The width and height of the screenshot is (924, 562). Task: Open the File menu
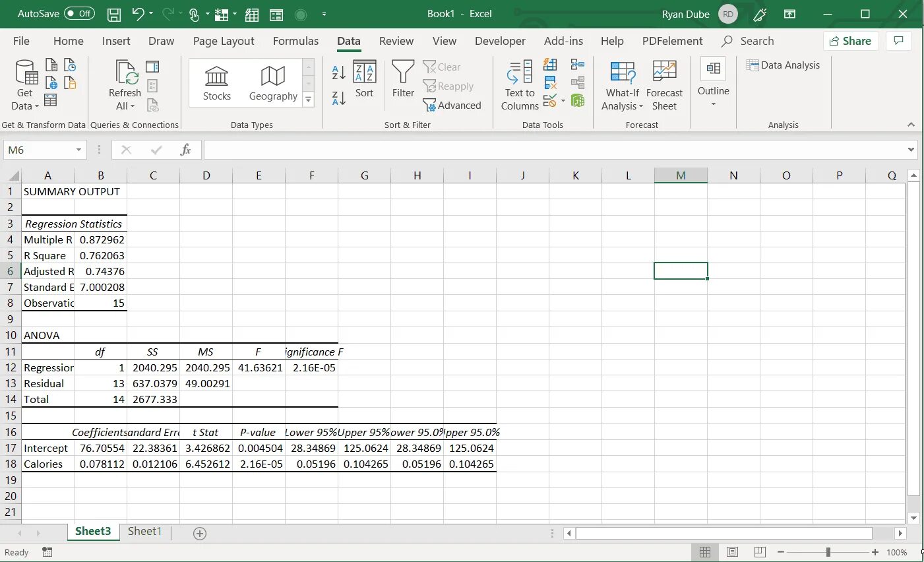[x=21, y=41]
